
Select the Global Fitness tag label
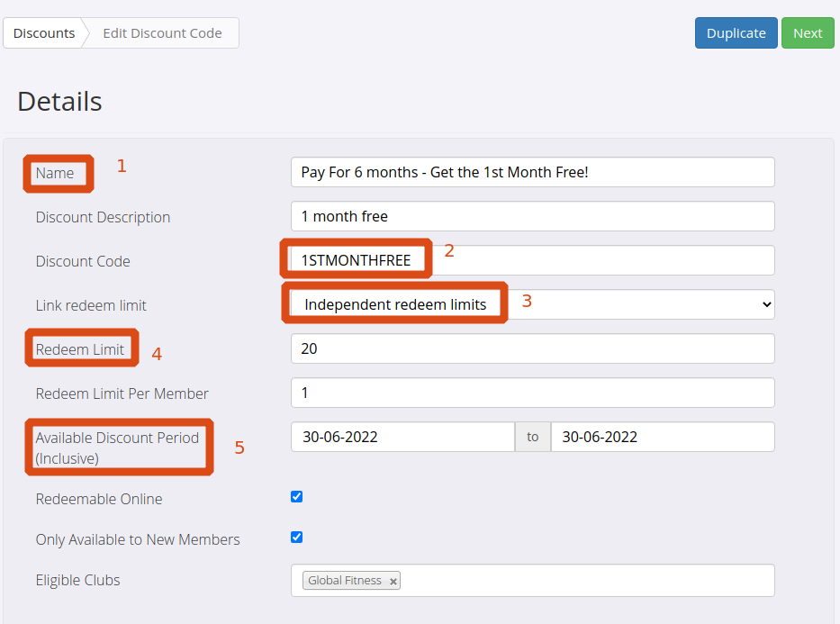pos(345,581)
